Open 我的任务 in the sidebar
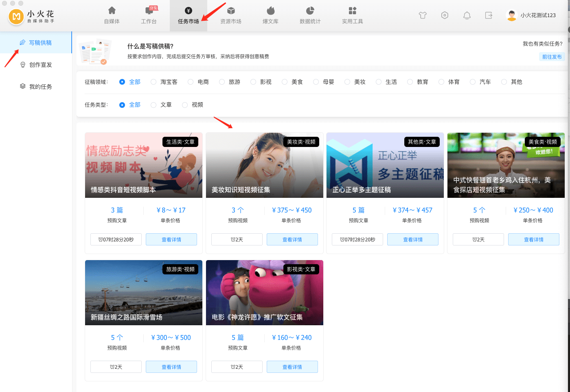The image size is (570, 392). tap(36, 87)
